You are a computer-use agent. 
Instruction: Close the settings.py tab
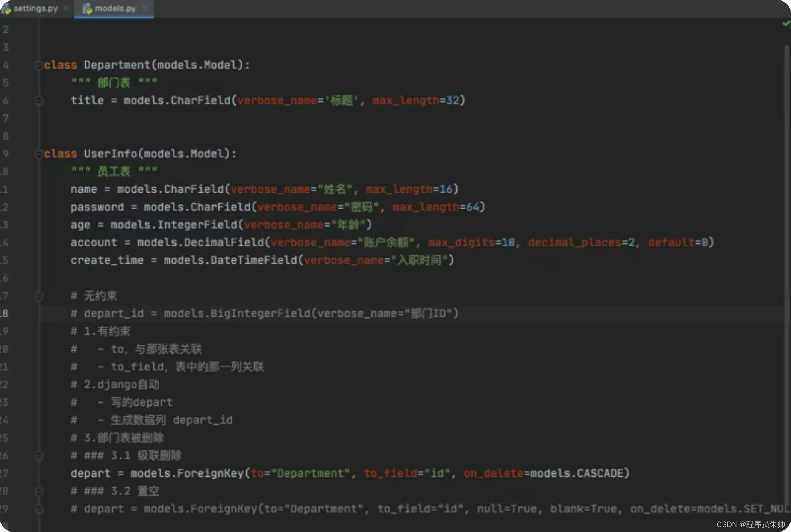click(66, 8)
